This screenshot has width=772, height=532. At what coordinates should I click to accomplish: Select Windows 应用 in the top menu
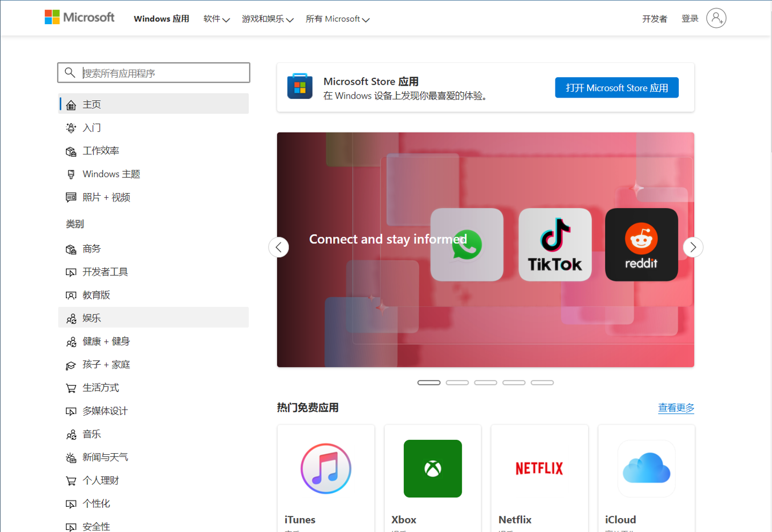point(161,18)
